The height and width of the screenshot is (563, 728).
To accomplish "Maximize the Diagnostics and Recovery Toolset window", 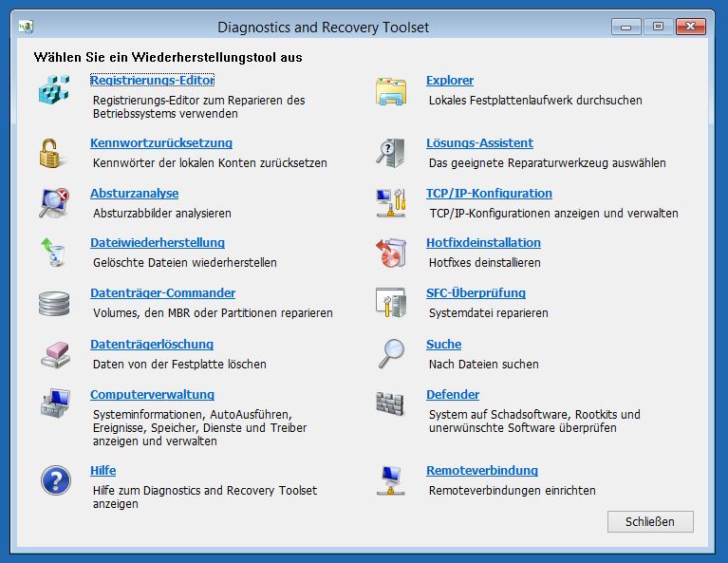I will (658, 27).
